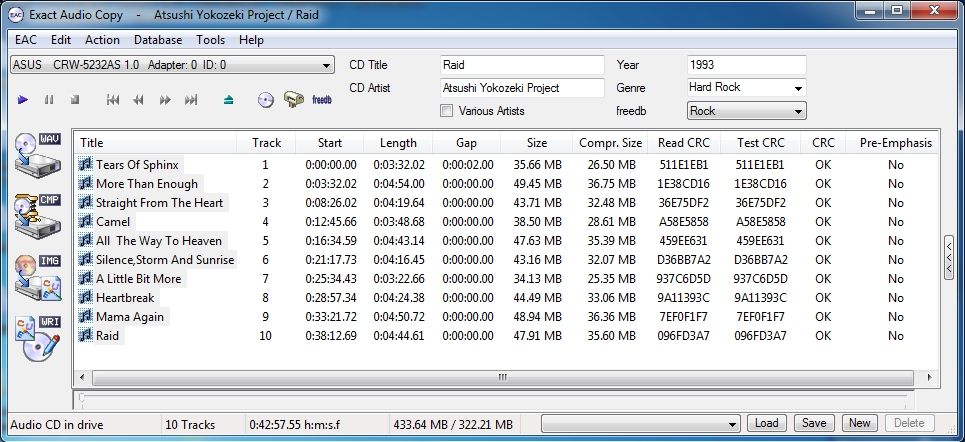Click the Save button

pos(814,423)
